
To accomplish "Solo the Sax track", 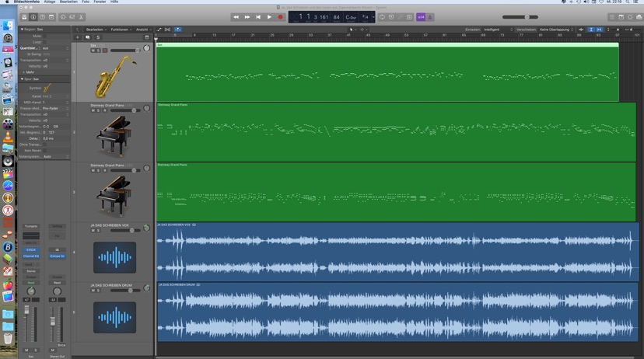I will tap(98, 51).
